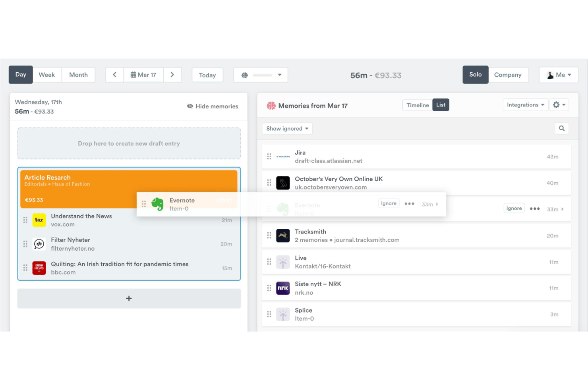
Task: Grab the drag handle of Quilting row
Action: pos(25,268)
